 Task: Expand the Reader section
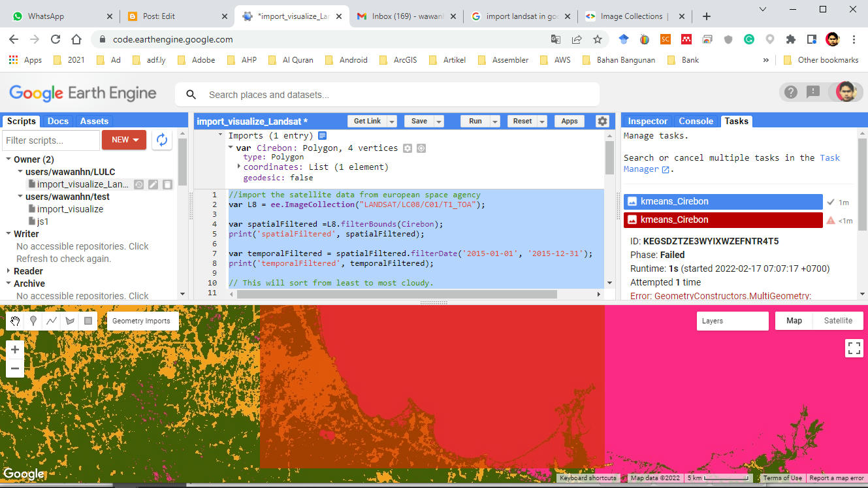(x=8, y=271)
